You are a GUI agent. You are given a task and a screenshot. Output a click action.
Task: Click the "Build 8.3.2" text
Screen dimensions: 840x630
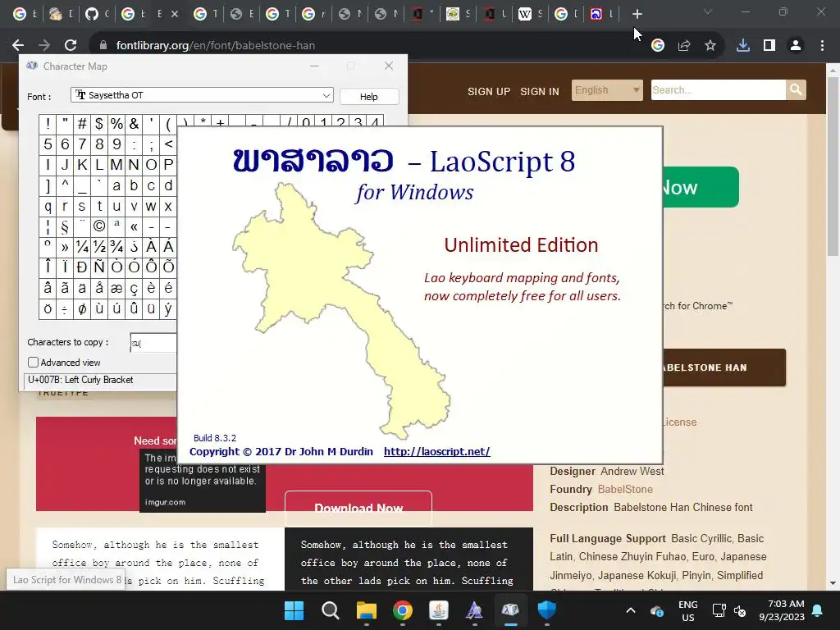pos(215,438)
